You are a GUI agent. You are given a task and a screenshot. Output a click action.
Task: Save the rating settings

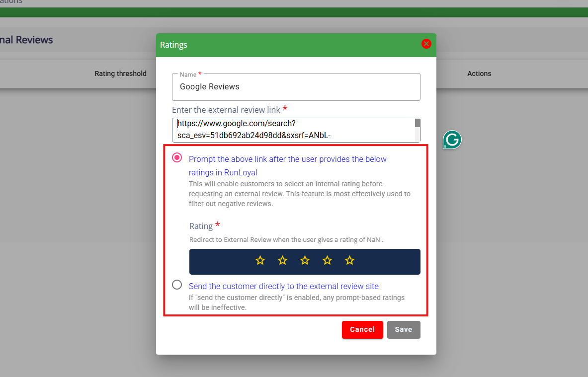click(x=404, y=329)
